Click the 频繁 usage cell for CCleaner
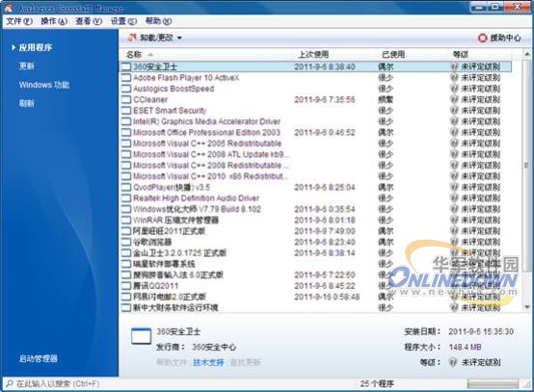Viewport: 534px width, 392px height. click(x=386, y=99)
